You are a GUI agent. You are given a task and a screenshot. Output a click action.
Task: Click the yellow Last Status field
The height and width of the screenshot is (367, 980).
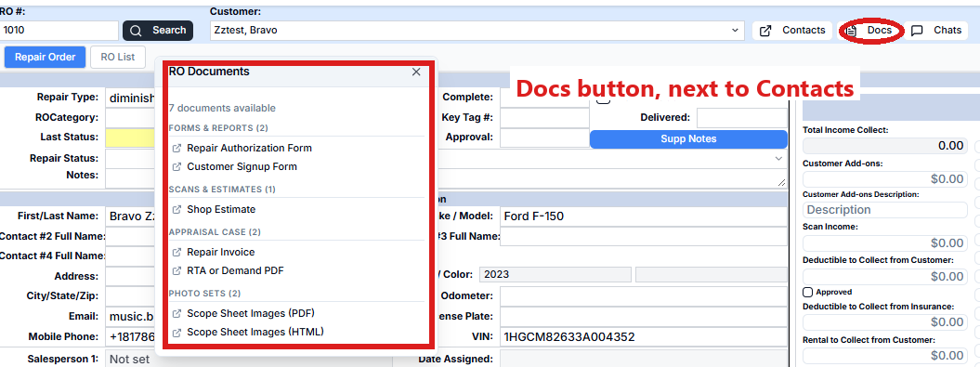click(130, 138)
